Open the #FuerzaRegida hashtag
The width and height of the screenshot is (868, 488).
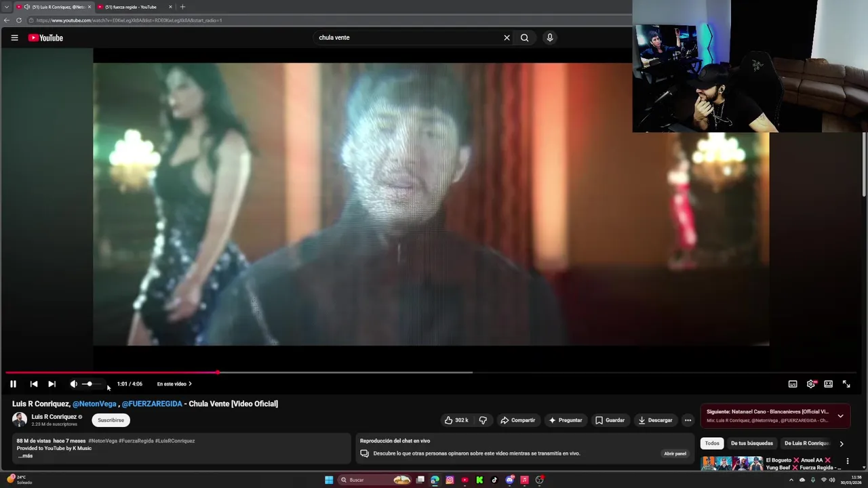click(136, 441)
